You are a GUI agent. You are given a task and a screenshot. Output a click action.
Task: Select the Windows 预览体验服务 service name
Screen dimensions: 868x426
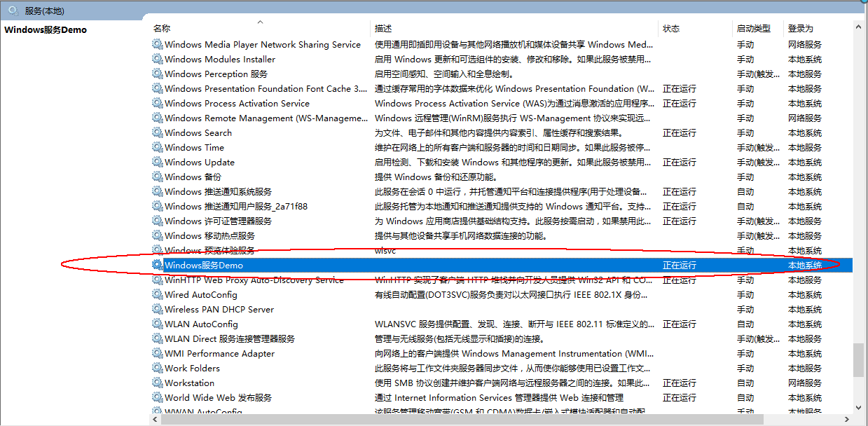tap(209, 250)
